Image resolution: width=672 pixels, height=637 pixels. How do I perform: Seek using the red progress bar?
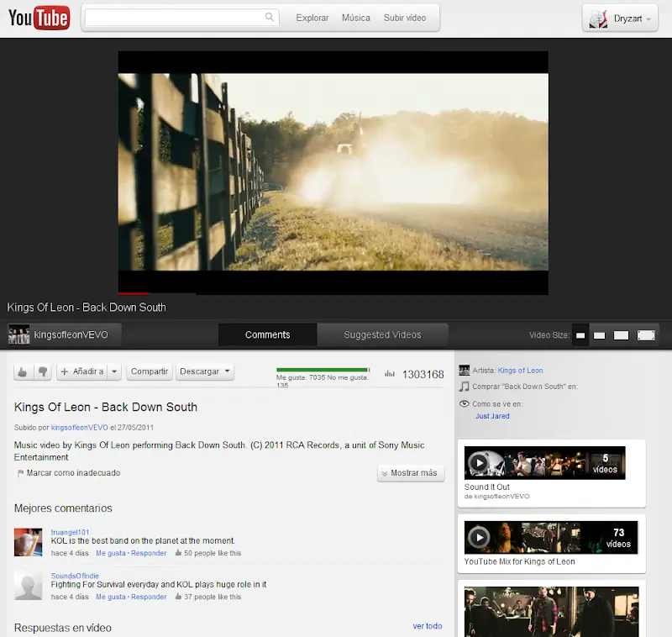pos(133,293)
